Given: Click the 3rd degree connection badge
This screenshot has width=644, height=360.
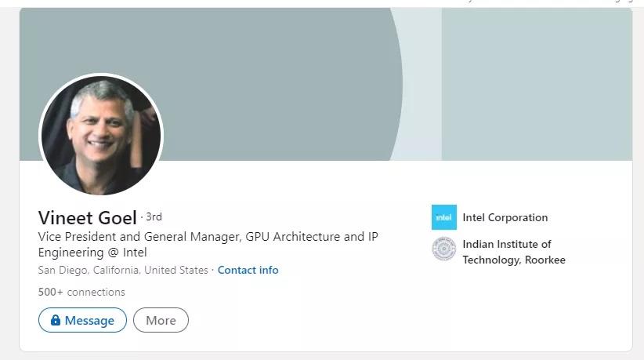Looking at the screenshot, I should click(154, 216).
